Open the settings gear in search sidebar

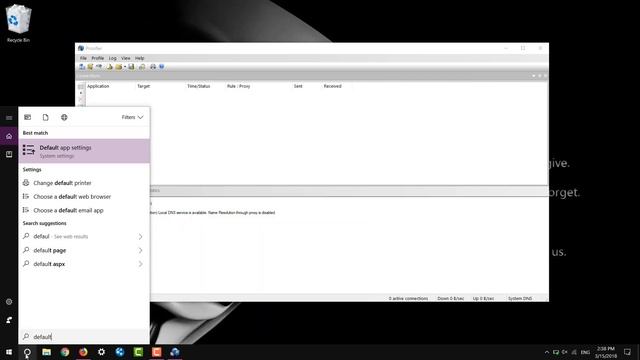(9, 302)
